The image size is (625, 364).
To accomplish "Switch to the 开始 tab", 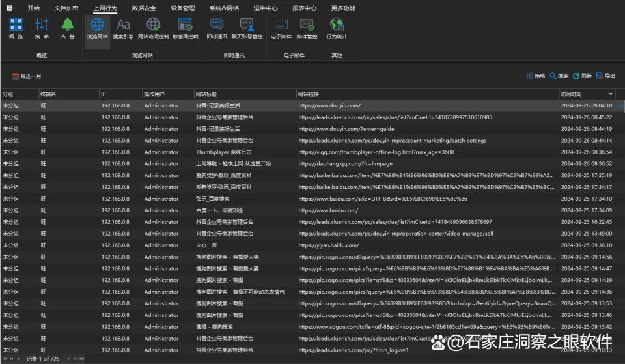I will [33, 8].
